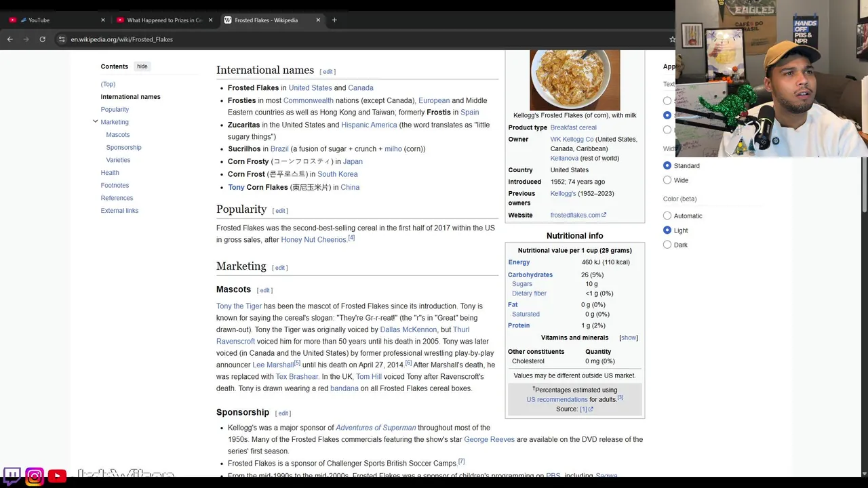Image resolution: width=868 pixels, height=488 pixels.
Task: Open site information icon in address bar
Action: coord(62,39)
